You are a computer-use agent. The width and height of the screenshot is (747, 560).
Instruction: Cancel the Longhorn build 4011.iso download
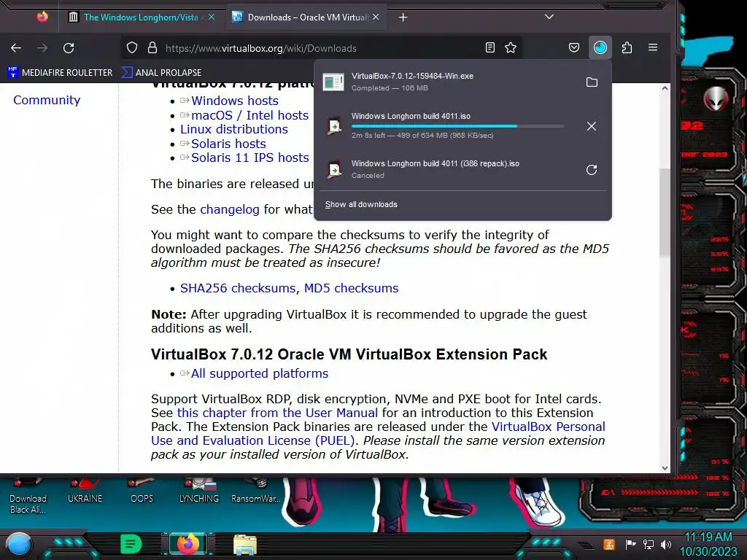(x=591, y=126)
